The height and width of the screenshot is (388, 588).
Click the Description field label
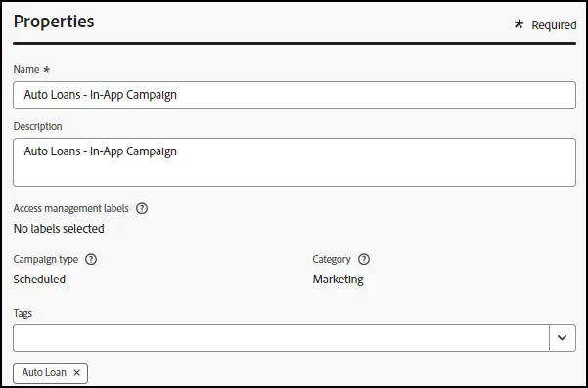(38, 127)
